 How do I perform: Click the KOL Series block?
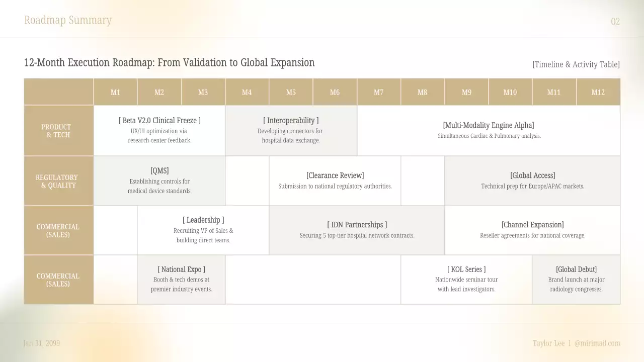[466, 279]
